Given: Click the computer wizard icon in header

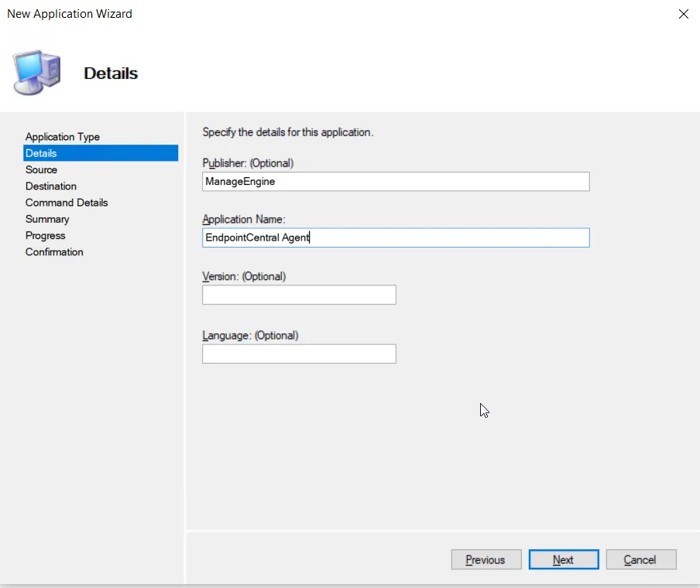Looking at the screenshot, I should pos(36,72).
